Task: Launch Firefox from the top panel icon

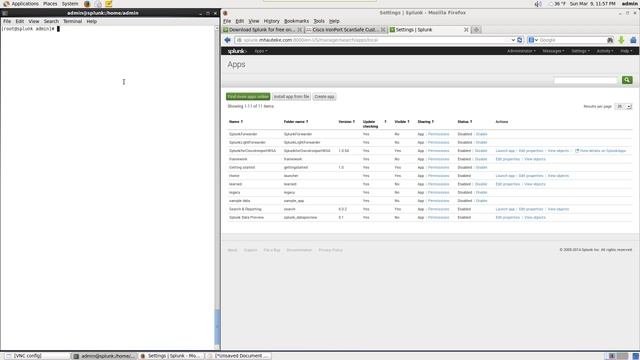Action: (87, 4)
